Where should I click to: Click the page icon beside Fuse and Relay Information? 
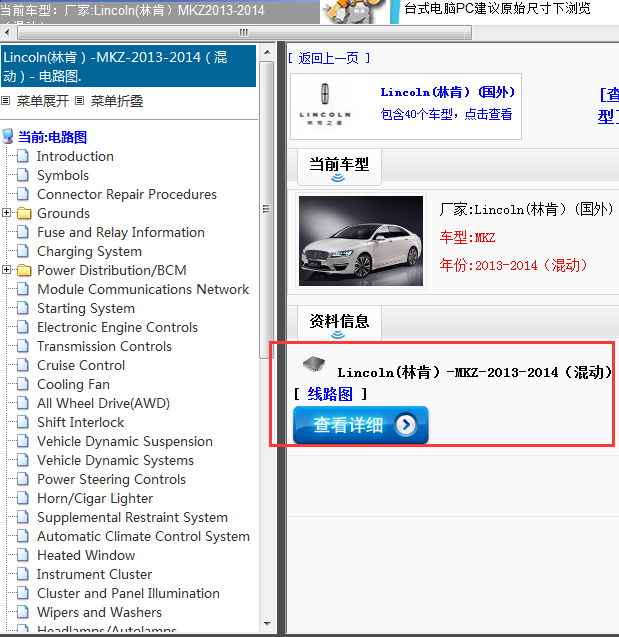pyautogui.click(x=23, y=232)
